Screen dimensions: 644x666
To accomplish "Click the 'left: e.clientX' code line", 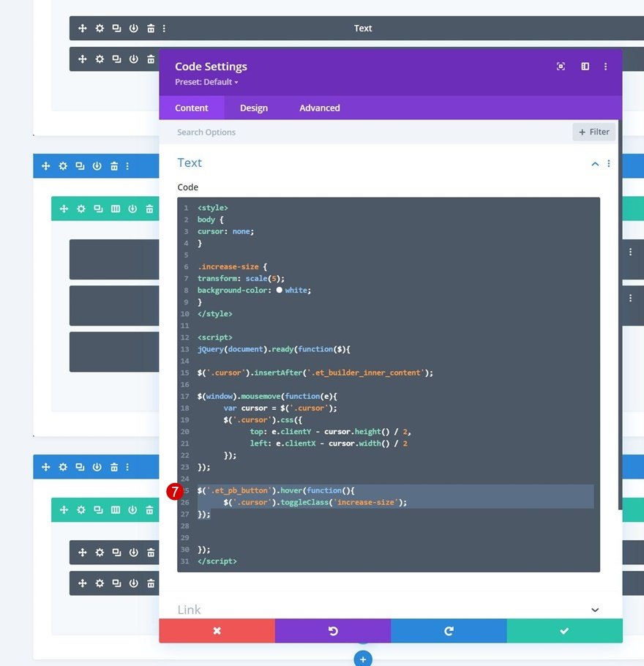I will pos(329,444).
